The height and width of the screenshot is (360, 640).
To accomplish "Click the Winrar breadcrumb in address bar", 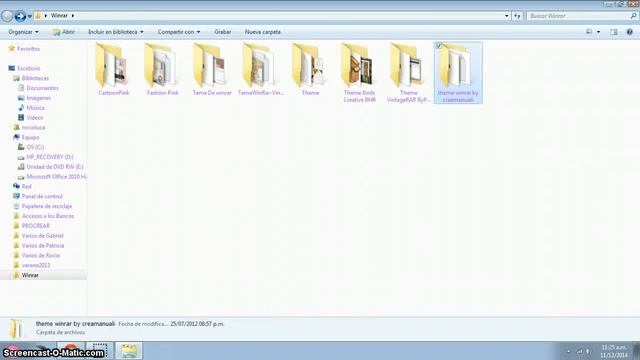I will pyautogui.click(x=59, y=16).
